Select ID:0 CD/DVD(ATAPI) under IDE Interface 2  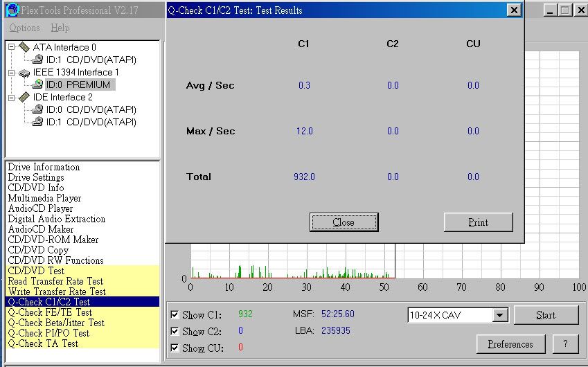click(91, 109)
